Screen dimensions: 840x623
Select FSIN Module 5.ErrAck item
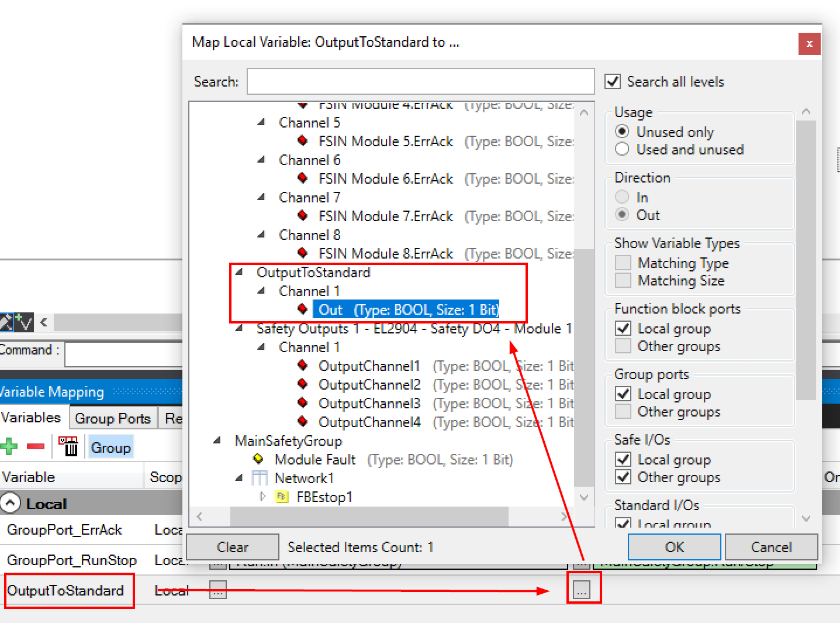point(386,141)
